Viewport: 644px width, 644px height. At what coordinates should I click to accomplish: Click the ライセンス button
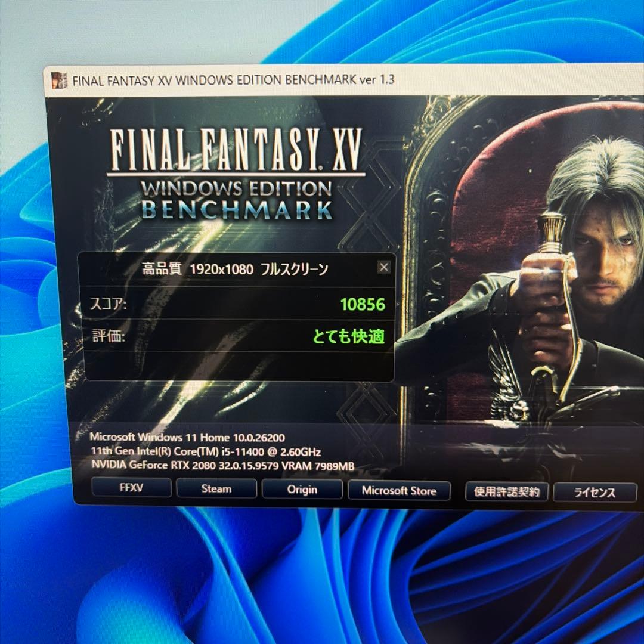[595, 492]
